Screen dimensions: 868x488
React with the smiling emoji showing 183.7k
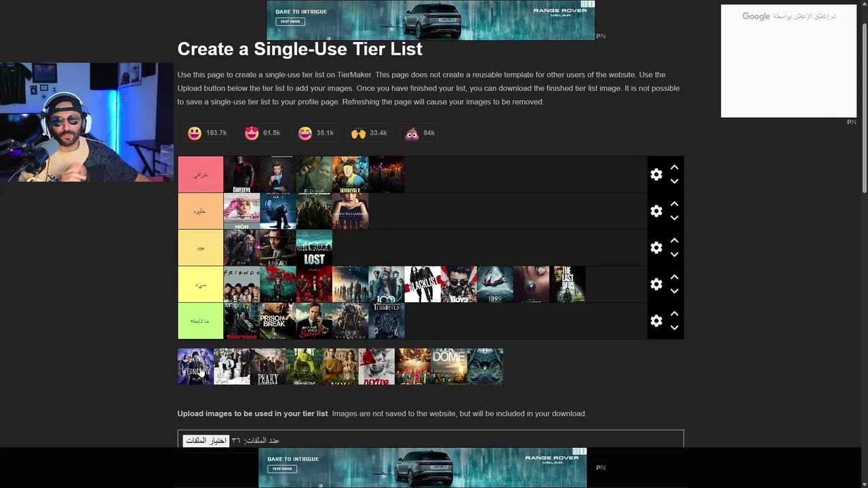(207, 133)
